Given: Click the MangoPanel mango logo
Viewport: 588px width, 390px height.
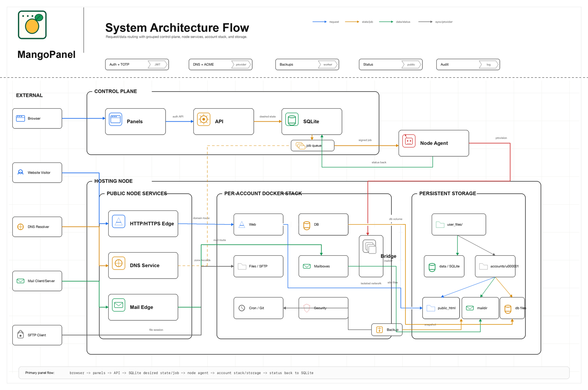Looking at the screenshot, I should coord(32,25).
